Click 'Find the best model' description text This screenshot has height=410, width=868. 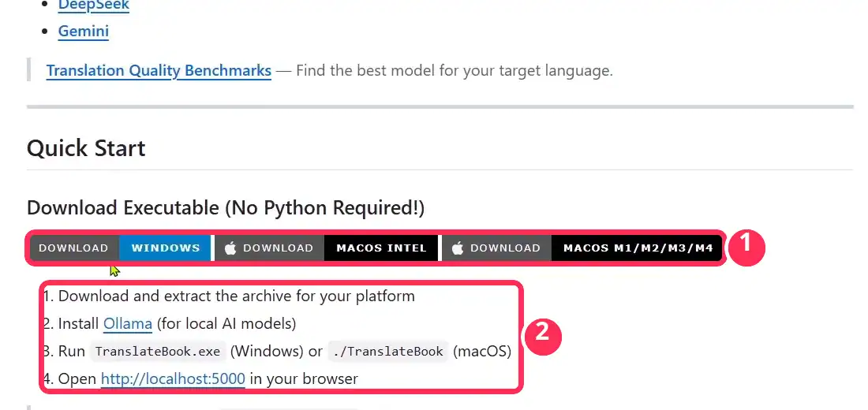(x=455, y=71)
